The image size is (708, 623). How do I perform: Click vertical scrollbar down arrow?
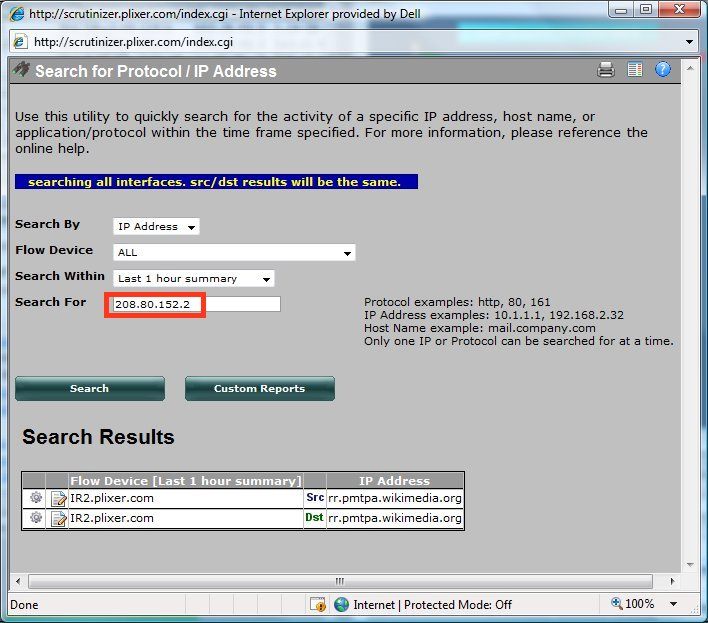point(689,564)
